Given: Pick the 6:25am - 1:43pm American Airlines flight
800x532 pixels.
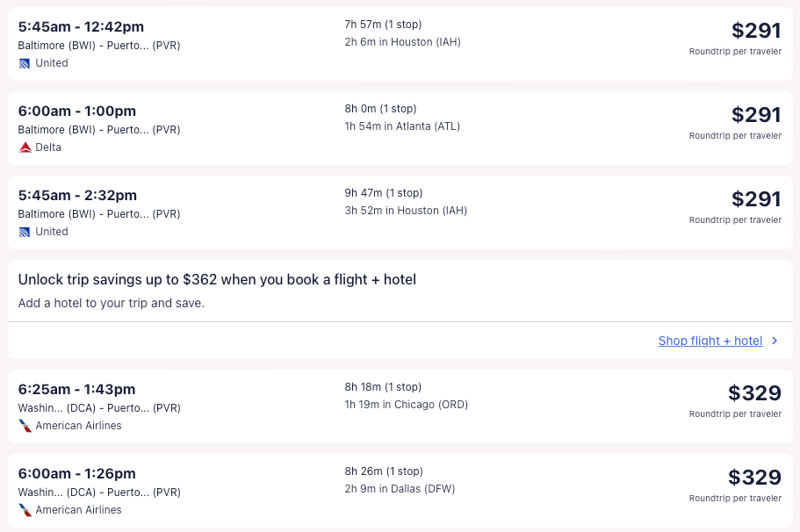Looking at the screenshot, I should tap(77, 390).
